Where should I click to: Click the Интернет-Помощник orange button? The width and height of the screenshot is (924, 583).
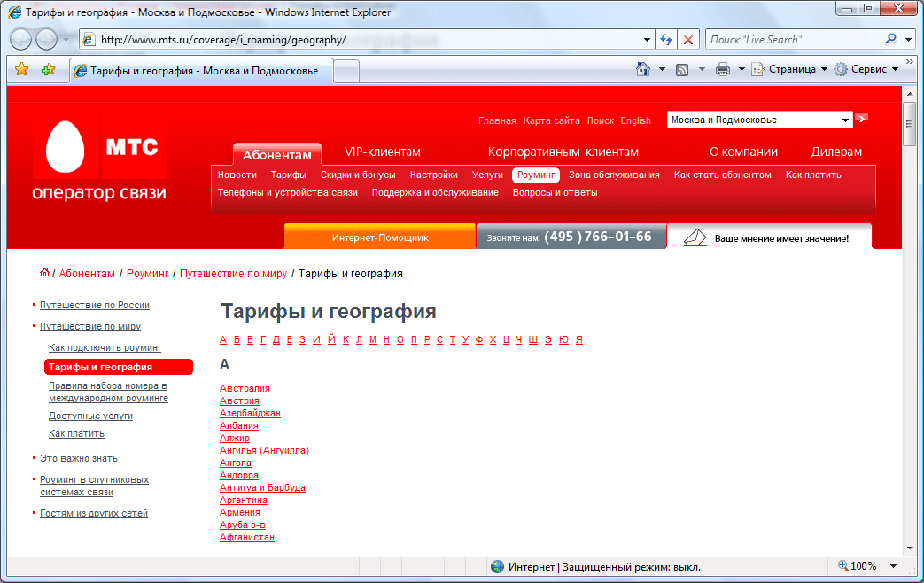coord(380,237)
